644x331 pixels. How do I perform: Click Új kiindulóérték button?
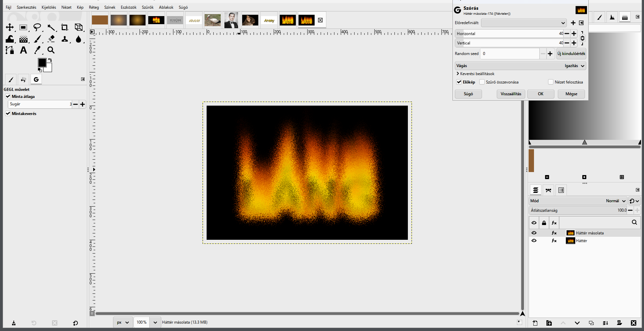point(571,54)
